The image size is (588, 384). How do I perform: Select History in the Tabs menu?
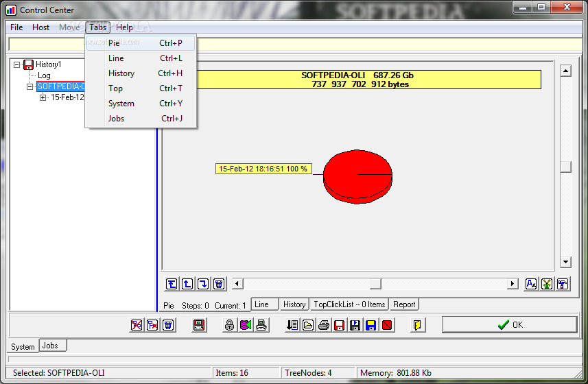(141, 73)
